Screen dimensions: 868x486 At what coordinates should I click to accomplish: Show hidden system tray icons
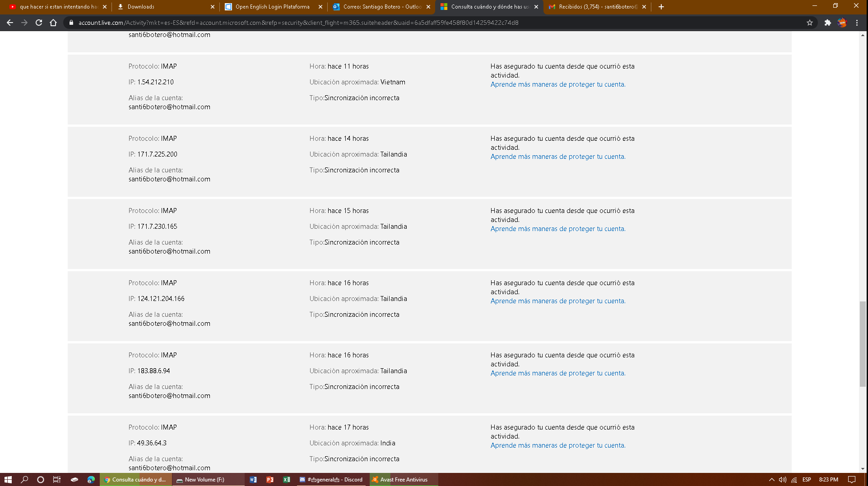(x=771, y=480)
